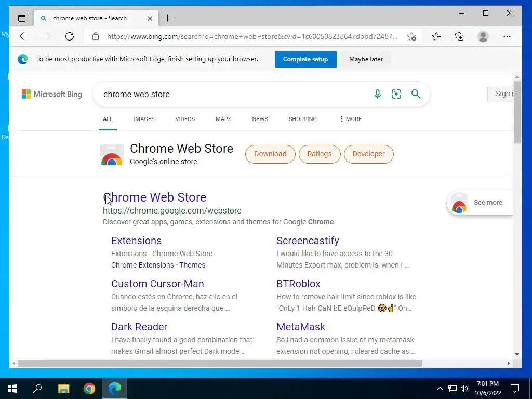Click the vertical scrollbar thumb
The height and width of the screenshot is (399, 532).
pos(517,112)
